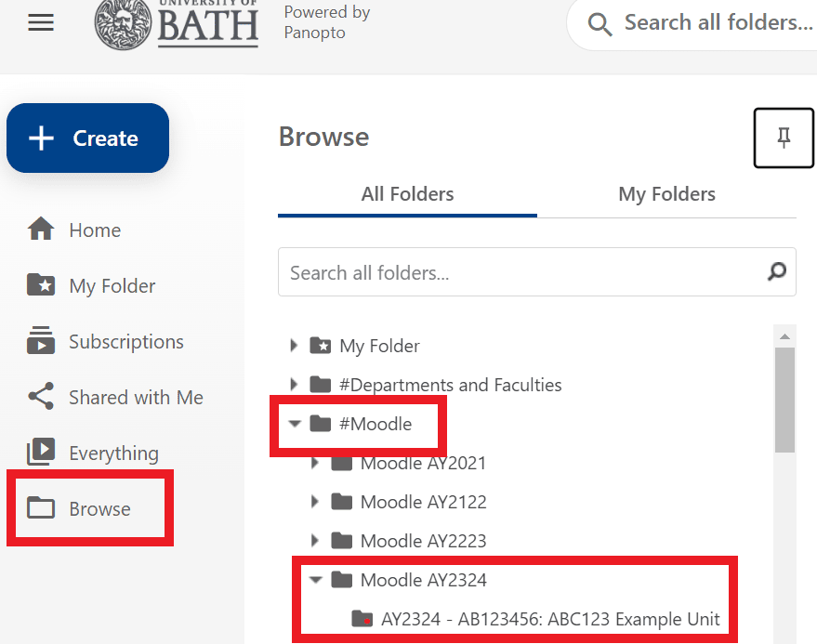817x644 pixels.
Task: Open the hamburger navigation menu
Action: [40, 22]
